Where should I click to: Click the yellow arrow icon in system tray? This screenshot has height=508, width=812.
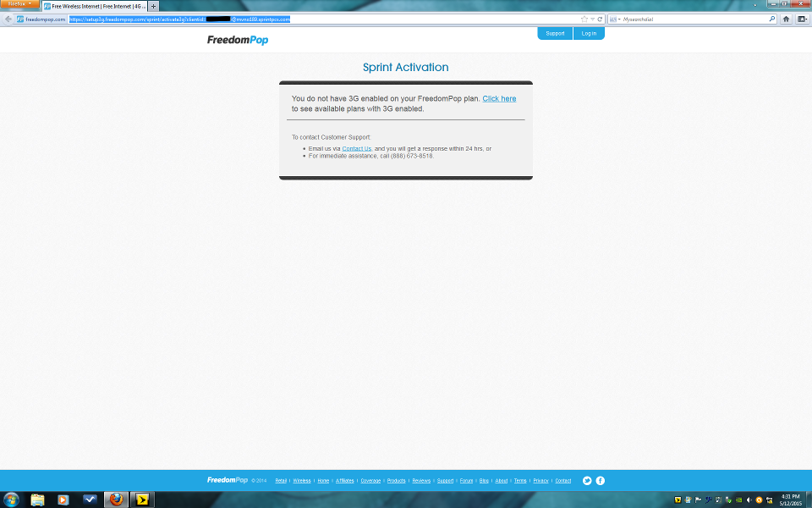[678, 500]
